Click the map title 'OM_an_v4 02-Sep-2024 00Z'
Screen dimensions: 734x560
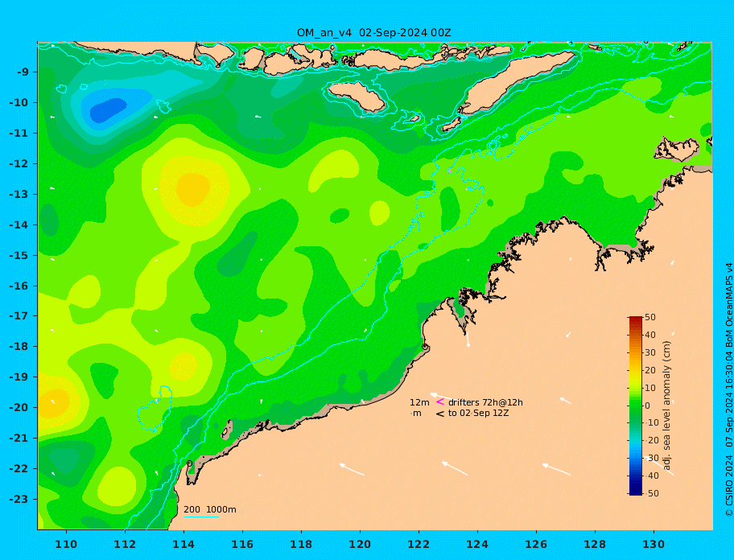[374, 33]
